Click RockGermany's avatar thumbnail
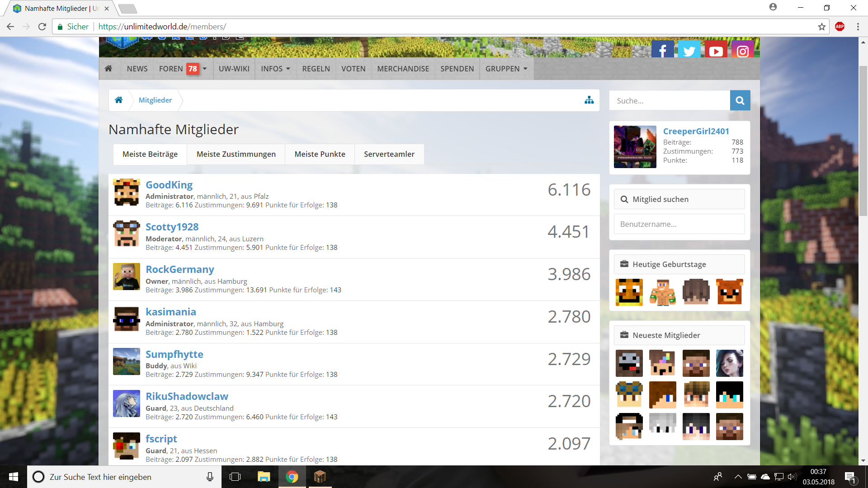The width and height of the screenshot is (868, 488). 127,277
